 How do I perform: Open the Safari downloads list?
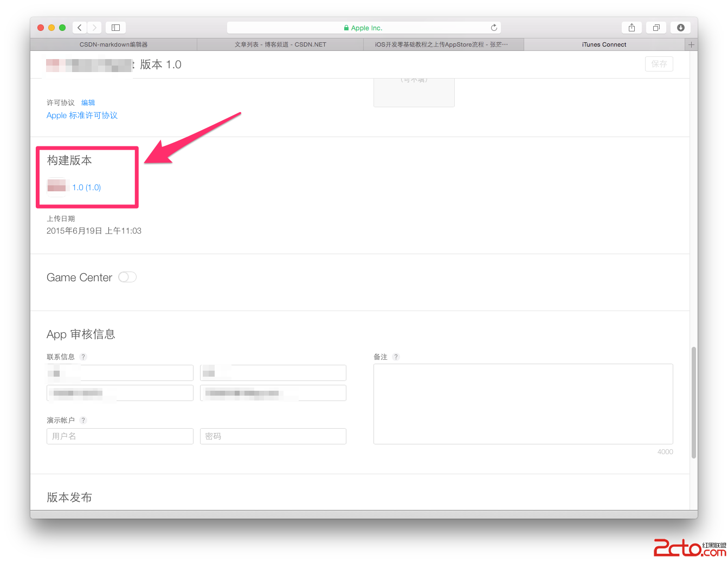[681, 28]
